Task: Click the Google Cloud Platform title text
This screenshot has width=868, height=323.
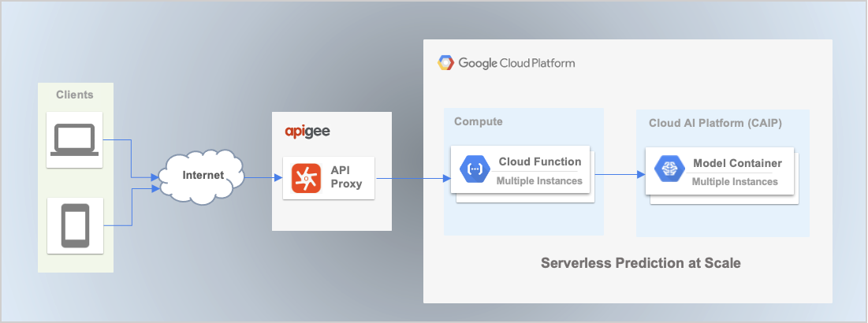Action: (x=516, y=63)
